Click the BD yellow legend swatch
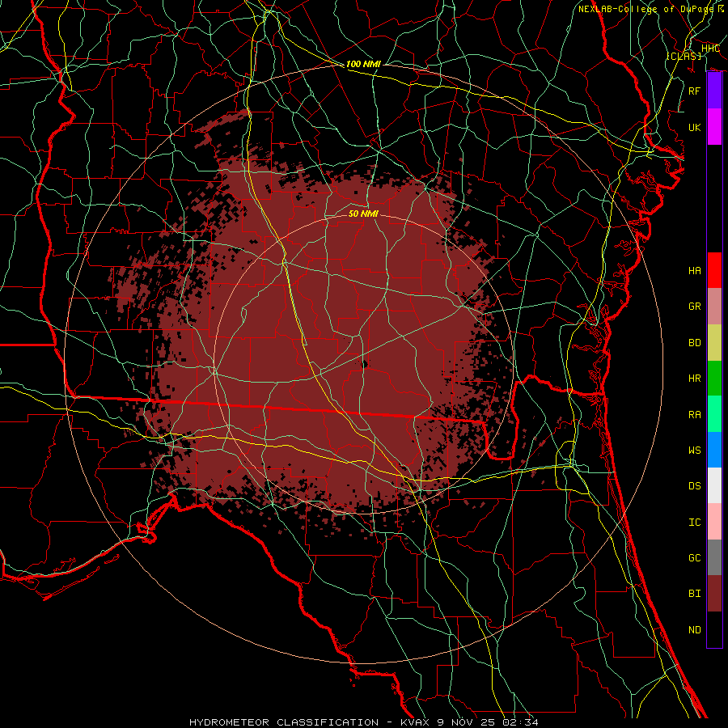Viewport: 728px width, 728px height. (x=714, y=342)
